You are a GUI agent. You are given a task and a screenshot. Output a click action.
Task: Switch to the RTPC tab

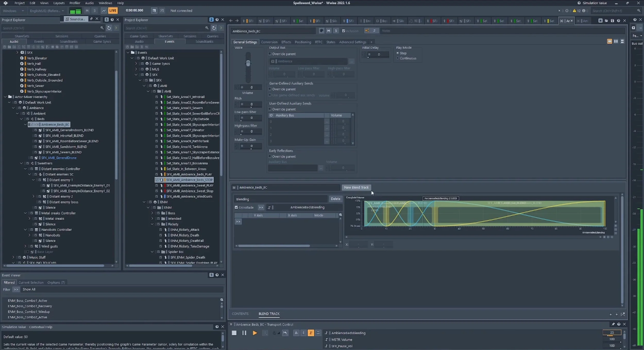pos(318,42)
